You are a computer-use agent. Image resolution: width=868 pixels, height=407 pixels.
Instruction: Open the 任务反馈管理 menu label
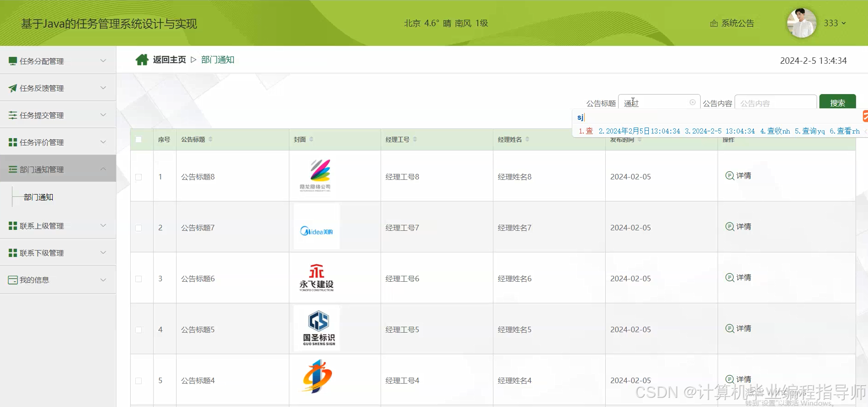point(42,88)
